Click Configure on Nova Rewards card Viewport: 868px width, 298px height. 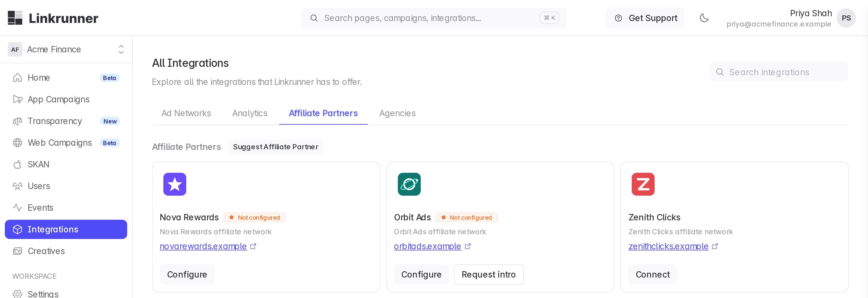coord(187,275)
